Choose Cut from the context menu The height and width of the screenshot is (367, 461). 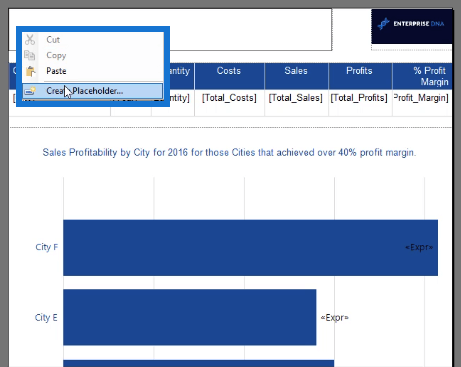click(93, 40)
